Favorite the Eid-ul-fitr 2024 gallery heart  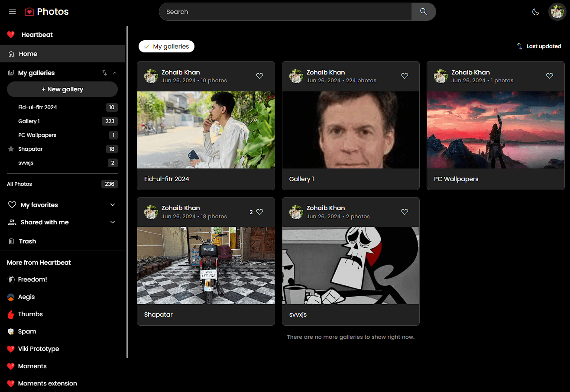tap(259, 76)
